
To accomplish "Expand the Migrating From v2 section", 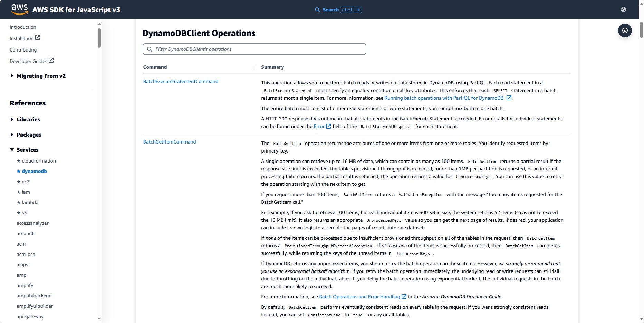I will tap(12, 76).
